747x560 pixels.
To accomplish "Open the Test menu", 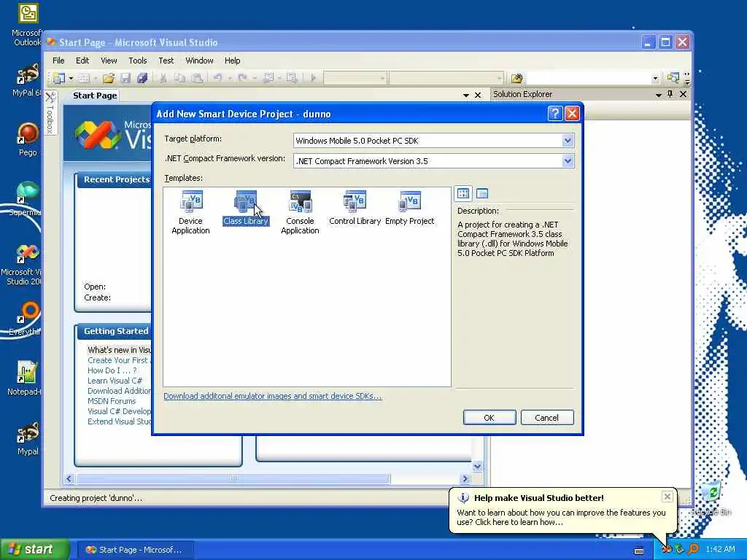I will [x=166, y=61].
